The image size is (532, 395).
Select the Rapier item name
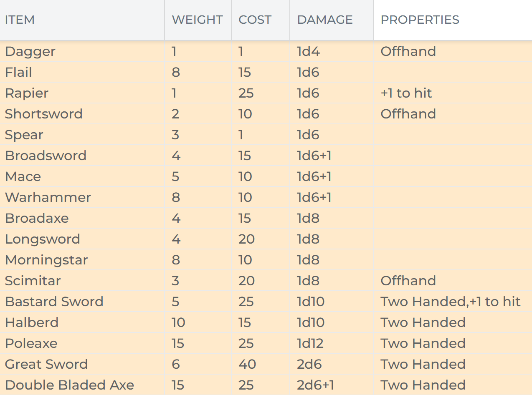pos(27,93)
